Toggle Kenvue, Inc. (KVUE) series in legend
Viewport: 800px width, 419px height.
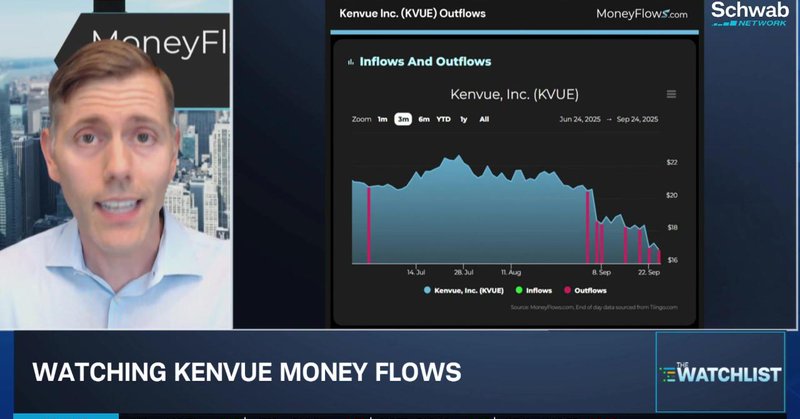click(x=463, y=290)
